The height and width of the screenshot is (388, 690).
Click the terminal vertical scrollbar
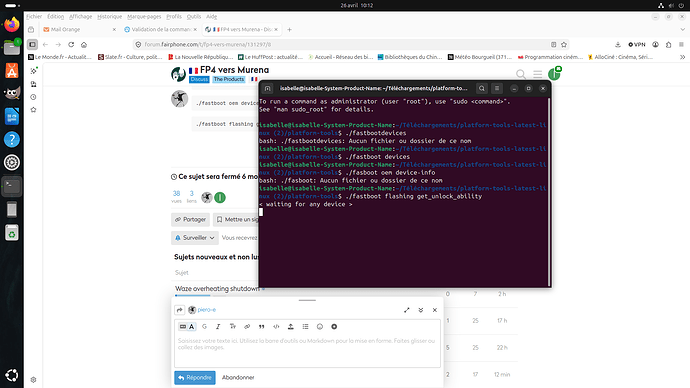[549, 192]
